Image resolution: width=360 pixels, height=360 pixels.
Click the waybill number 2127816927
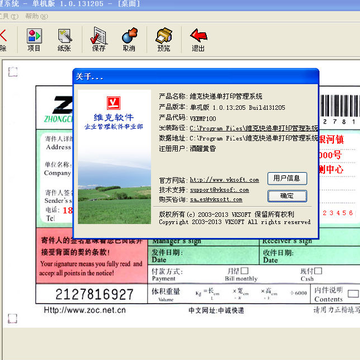click(x=94, y=294)
